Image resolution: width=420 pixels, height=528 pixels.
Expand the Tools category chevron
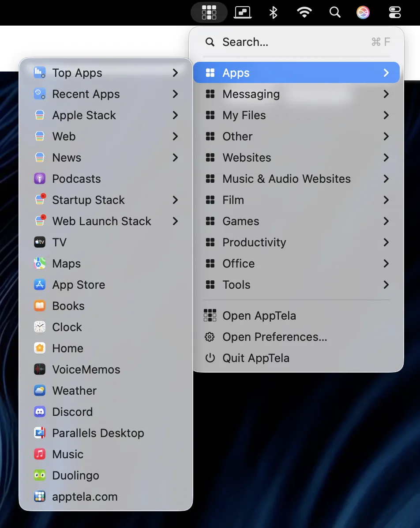tap(386, 285)
